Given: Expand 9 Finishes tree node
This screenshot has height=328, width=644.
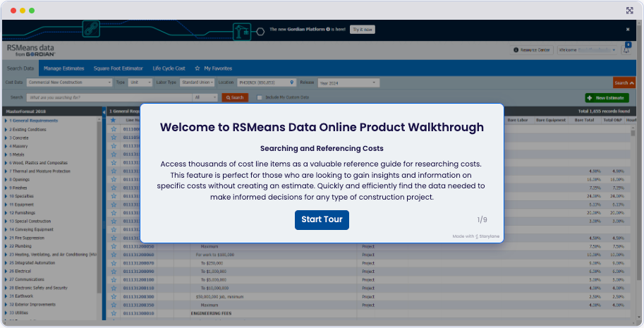Looking at the screenshot, I should [6, 188].
